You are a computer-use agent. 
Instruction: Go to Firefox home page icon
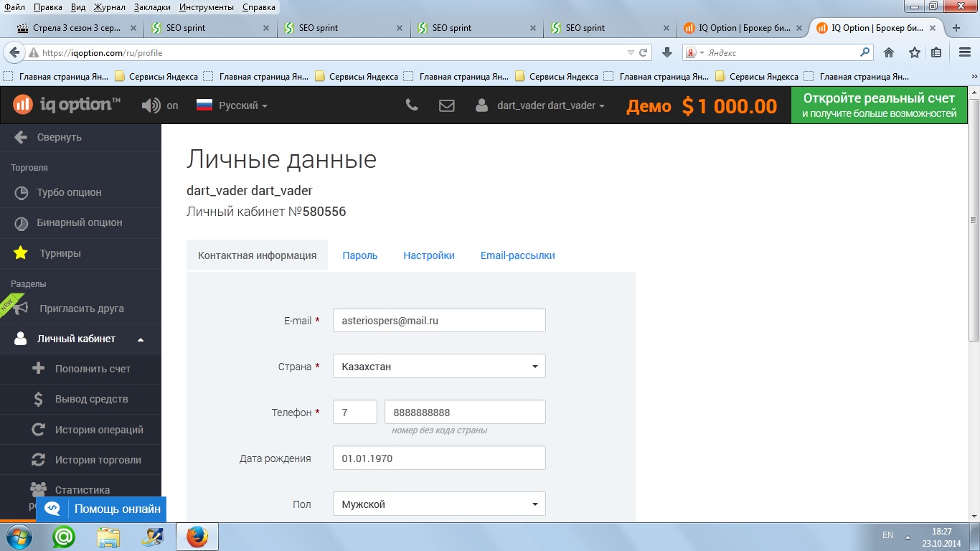889,53
